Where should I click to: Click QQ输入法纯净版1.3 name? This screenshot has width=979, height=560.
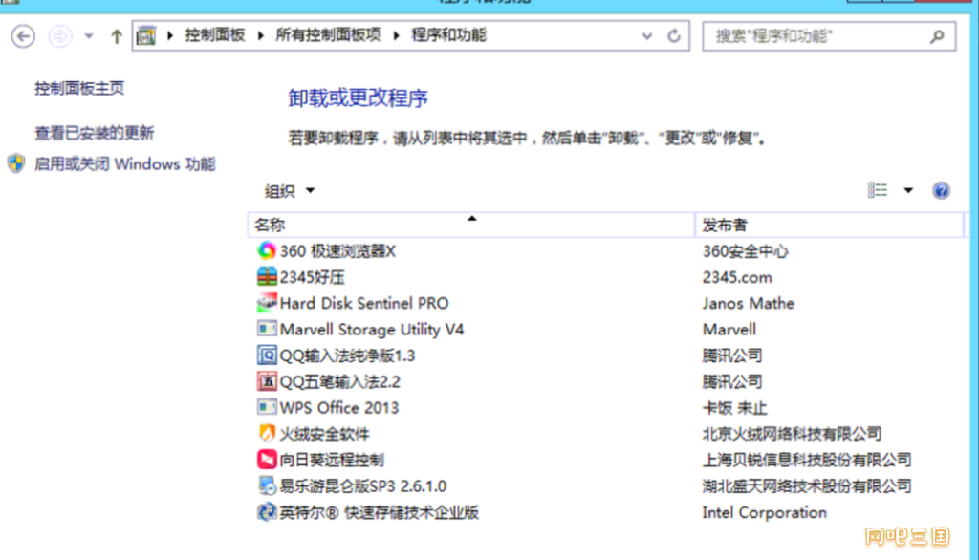tap(347, 355)
